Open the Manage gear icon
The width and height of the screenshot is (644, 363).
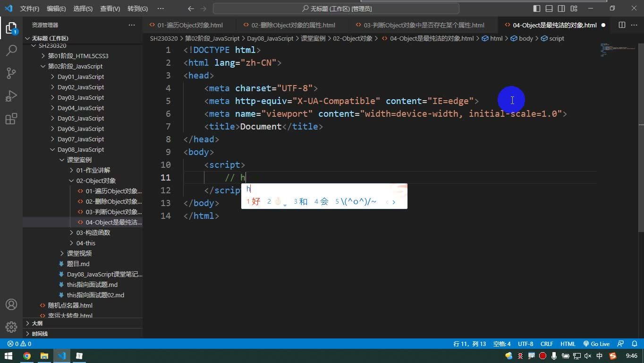[x=11, y=327]
